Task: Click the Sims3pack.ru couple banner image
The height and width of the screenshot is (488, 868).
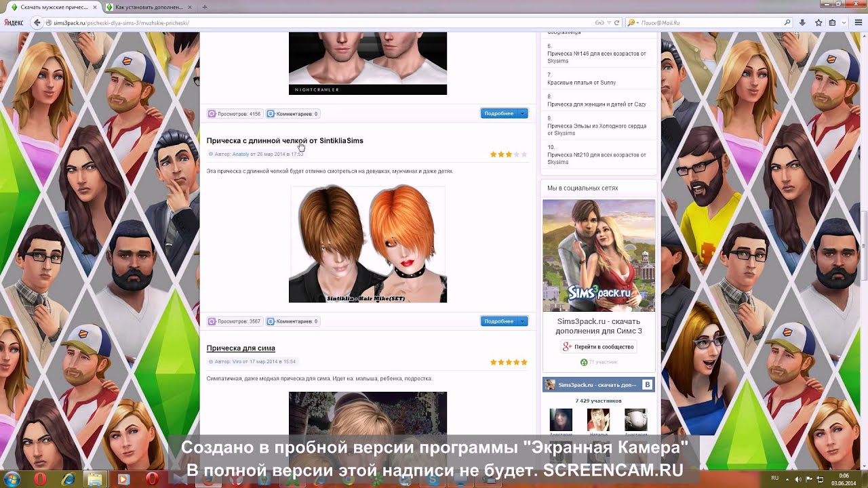Action: coord(599,256)
